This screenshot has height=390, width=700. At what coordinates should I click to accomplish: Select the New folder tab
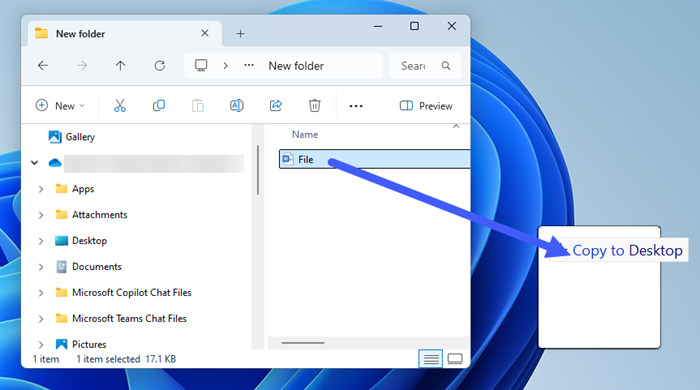click(125, 33)
